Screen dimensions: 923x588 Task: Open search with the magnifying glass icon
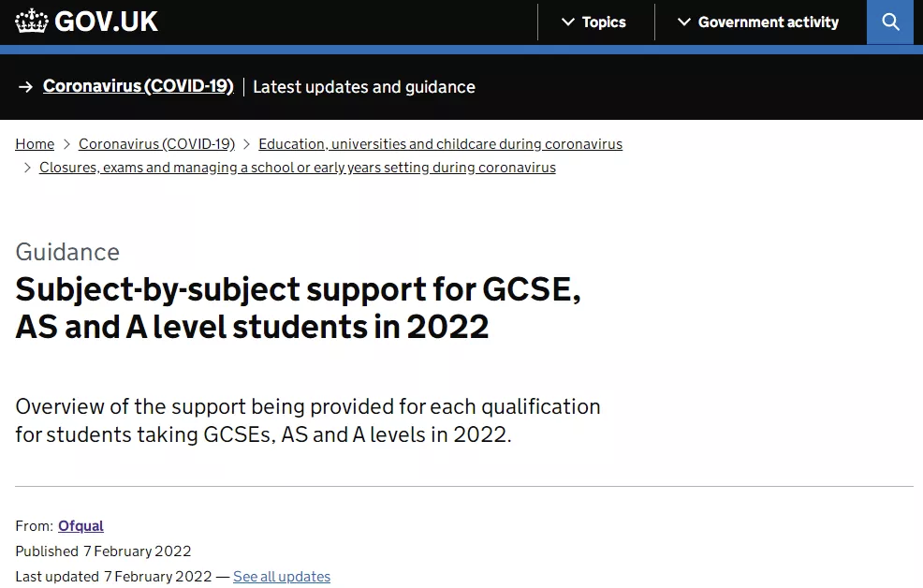890,22
